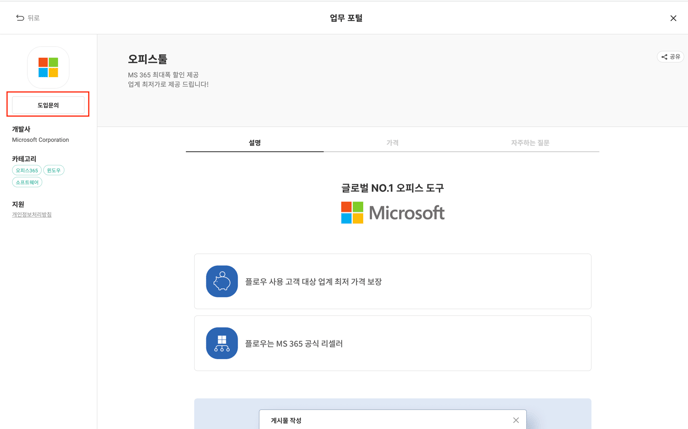Click the '업계 최저가로 제공 드립니다!' line
This screenshot has width=688, height=429.
coord(168,84)
